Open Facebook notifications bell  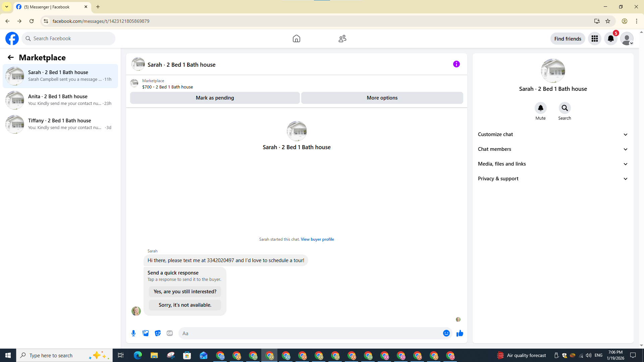point(610,39)
